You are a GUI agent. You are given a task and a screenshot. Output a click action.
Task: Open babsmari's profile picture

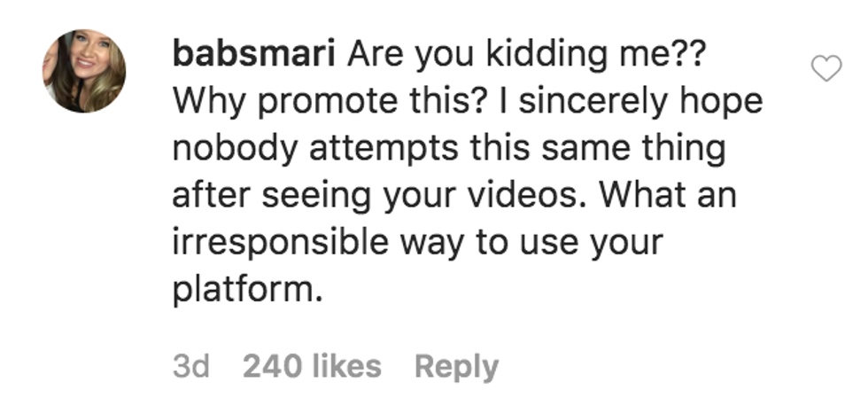(83, 72)
